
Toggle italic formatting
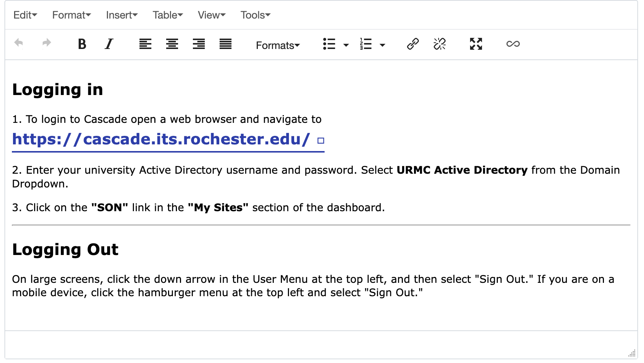[x=109, y=44]
